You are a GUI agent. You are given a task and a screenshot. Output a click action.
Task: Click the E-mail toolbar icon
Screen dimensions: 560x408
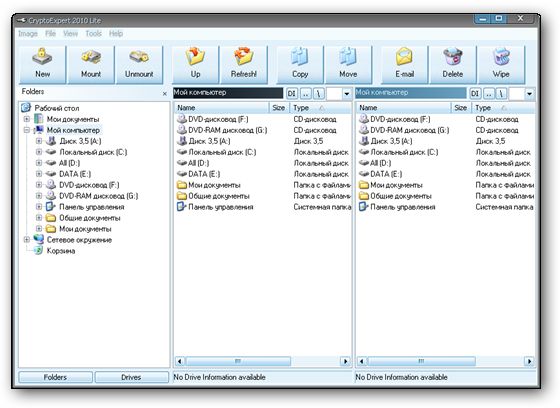coord(405,64)
